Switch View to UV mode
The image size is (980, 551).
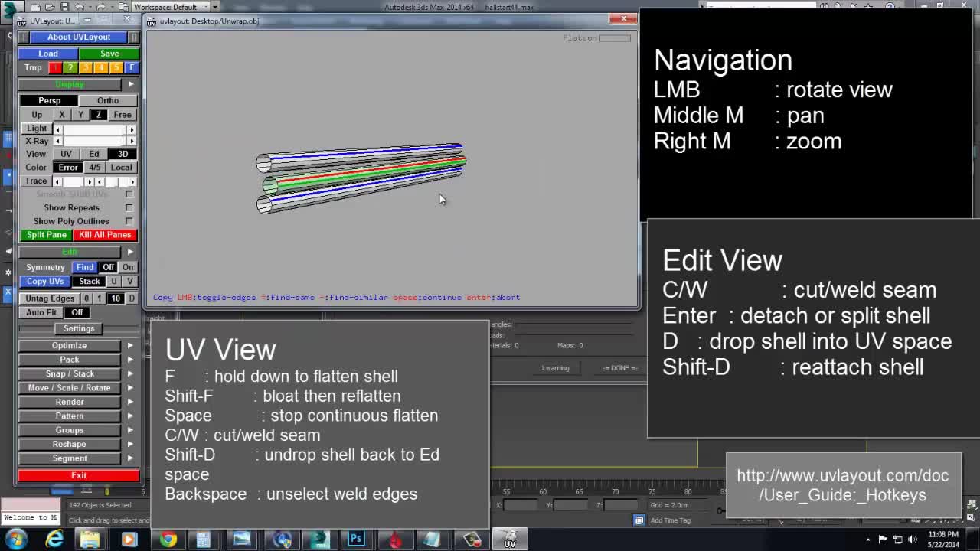pyautogui.click(x=67, y=154)
